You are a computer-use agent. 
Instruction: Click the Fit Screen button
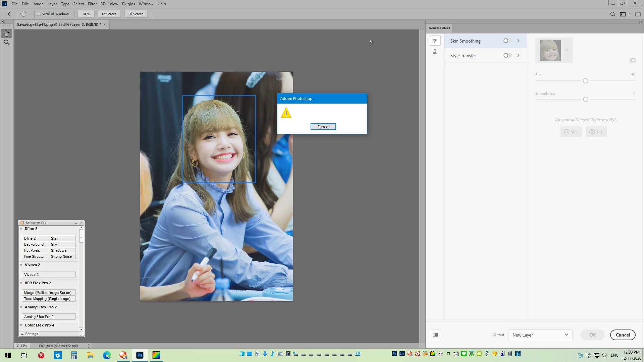[109, 14]
